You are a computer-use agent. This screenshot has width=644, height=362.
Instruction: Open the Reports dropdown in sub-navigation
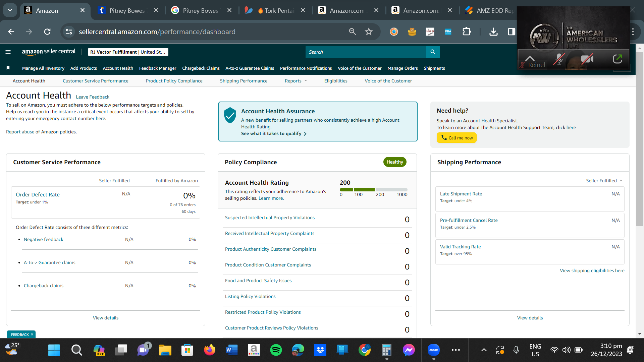(x=296, y=81)
